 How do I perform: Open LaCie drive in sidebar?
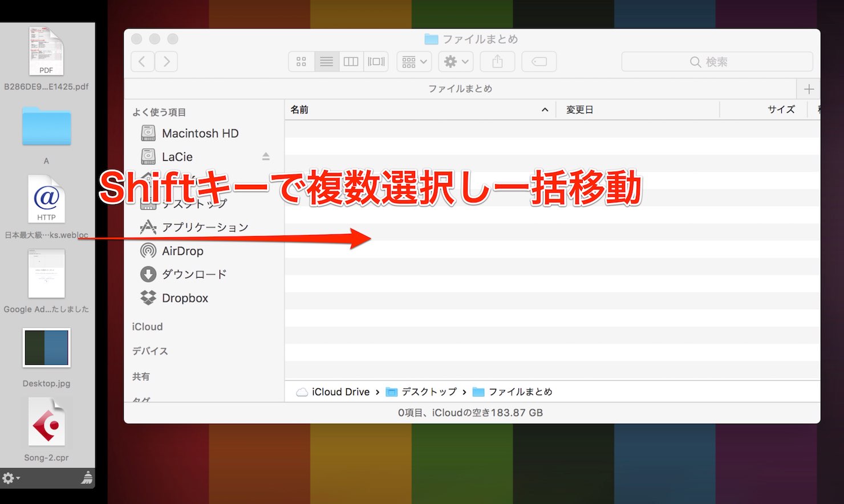tap(177, 157)
